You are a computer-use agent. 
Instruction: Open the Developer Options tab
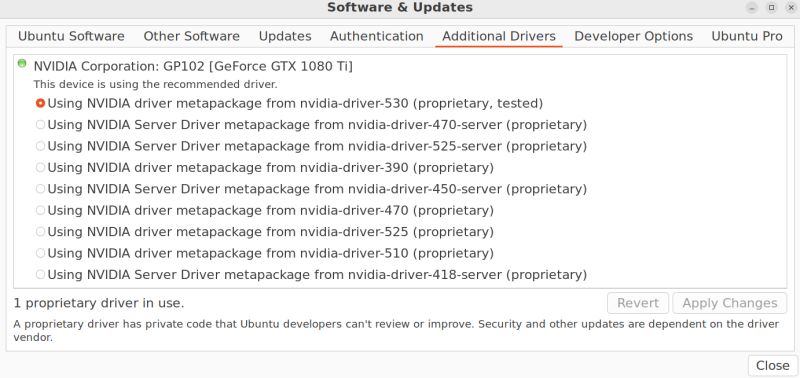(x=633, y=37)
